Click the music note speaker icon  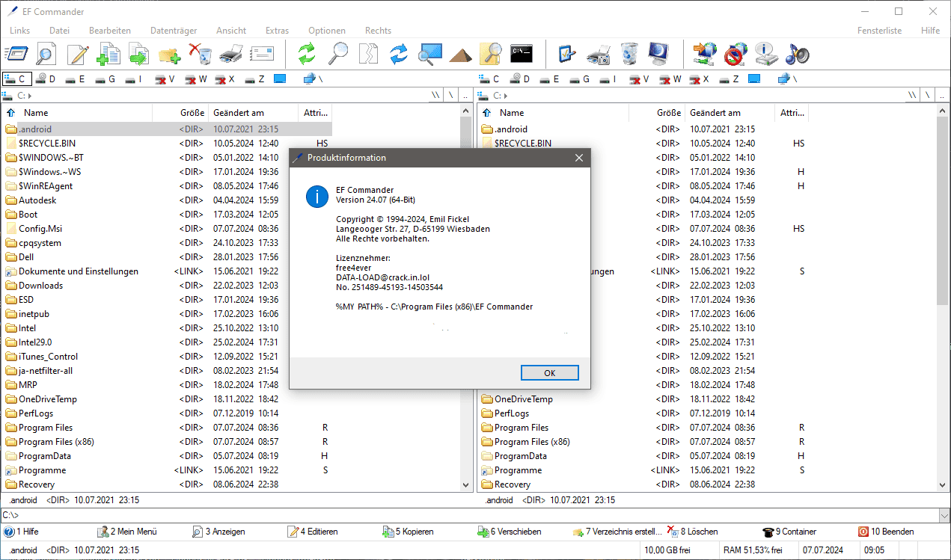pos(797,54)
